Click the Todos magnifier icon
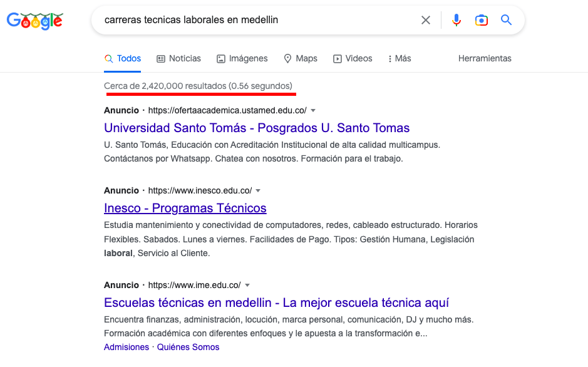588x367 pixels. [109, 59]
